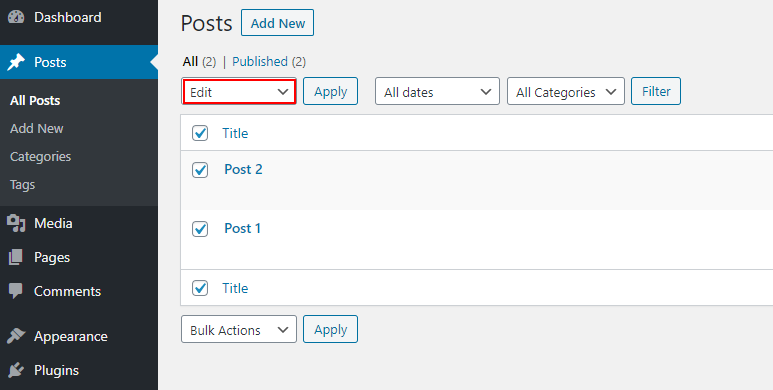Open the Post 1 title link

pyautogui.click(x=242, y=228)
